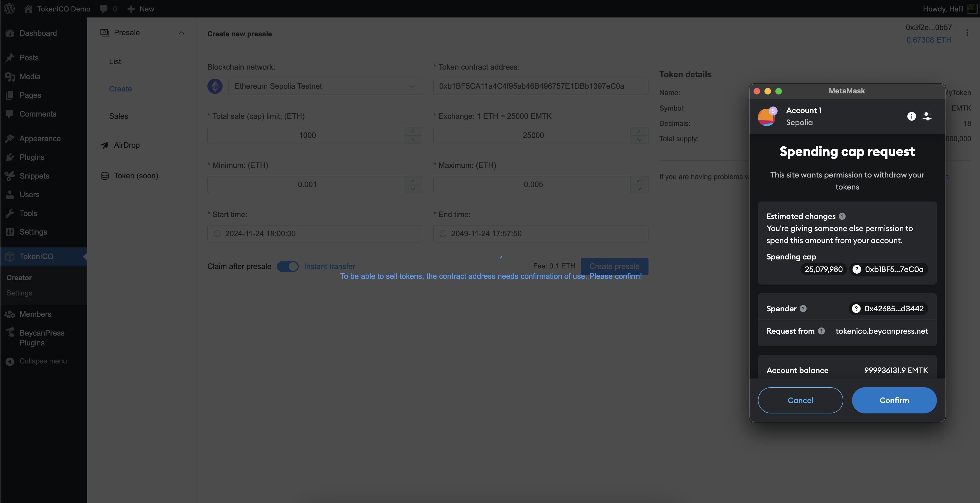Click the BeycanPress Plugins icon

10,332
